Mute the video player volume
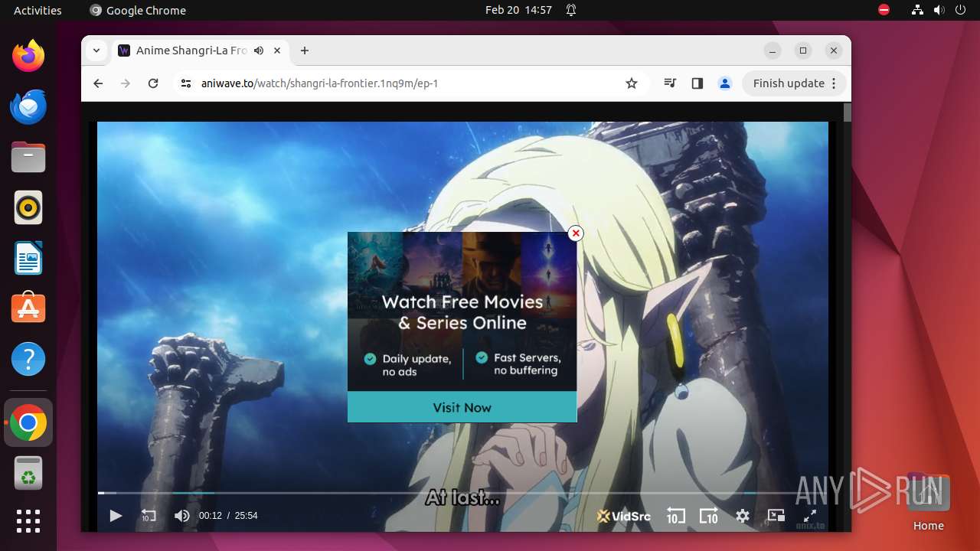 coord(181,516)
